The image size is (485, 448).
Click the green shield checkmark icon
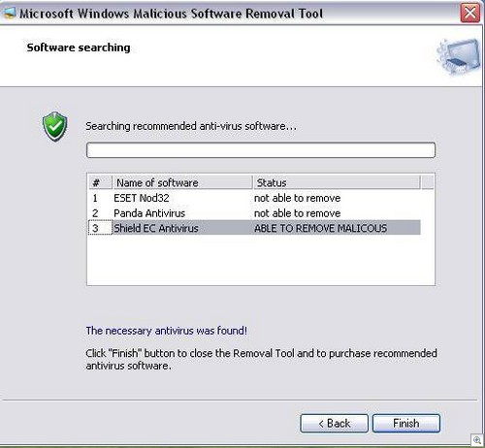coord(55,127)
